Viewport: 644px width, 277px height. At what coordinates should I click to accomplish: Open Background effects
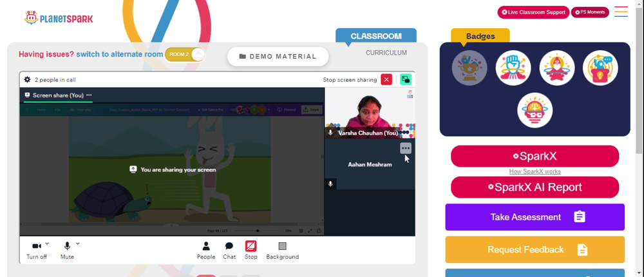click(x=282, y=251)
